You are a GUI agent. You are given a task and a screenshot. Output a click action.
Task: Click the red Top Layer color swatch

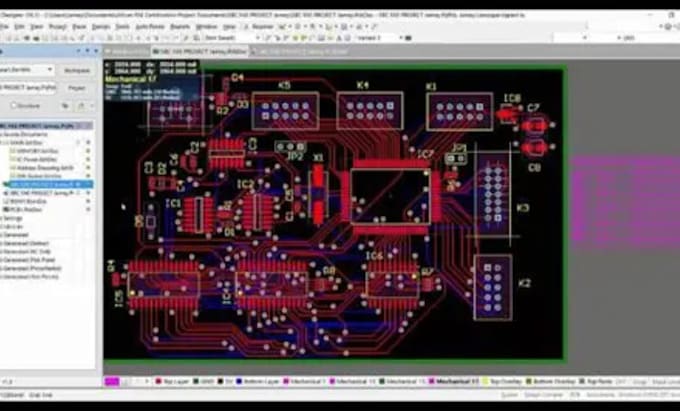158,382
